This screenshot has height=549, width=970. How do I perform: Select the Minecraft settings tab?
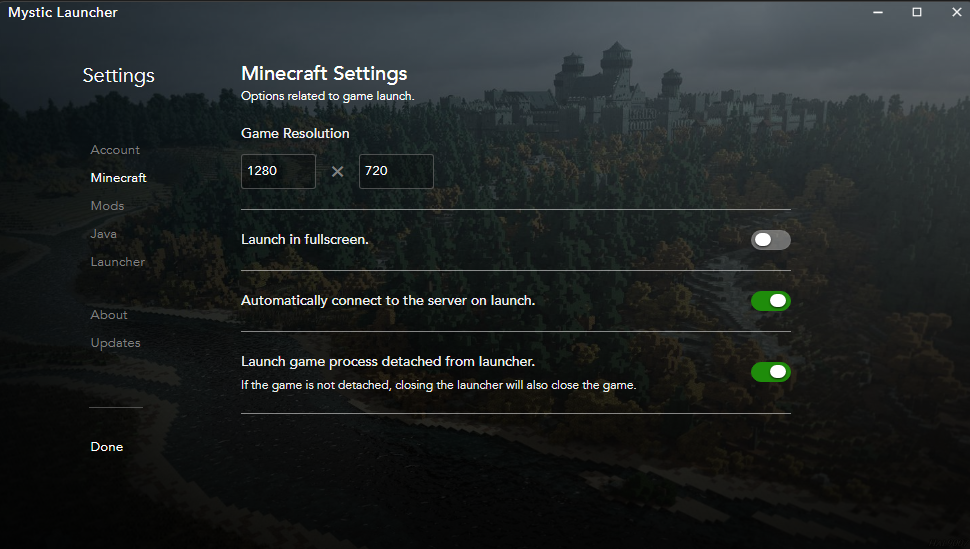click(118, 178)
